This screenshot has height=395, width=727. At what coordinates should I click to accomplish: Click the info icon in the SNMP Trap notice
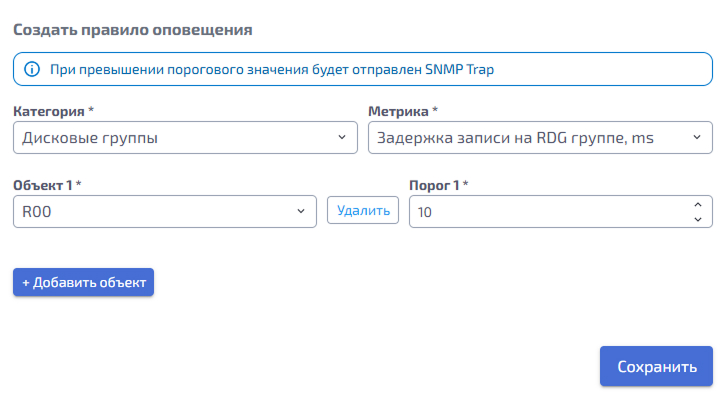(x=32, y=70)
